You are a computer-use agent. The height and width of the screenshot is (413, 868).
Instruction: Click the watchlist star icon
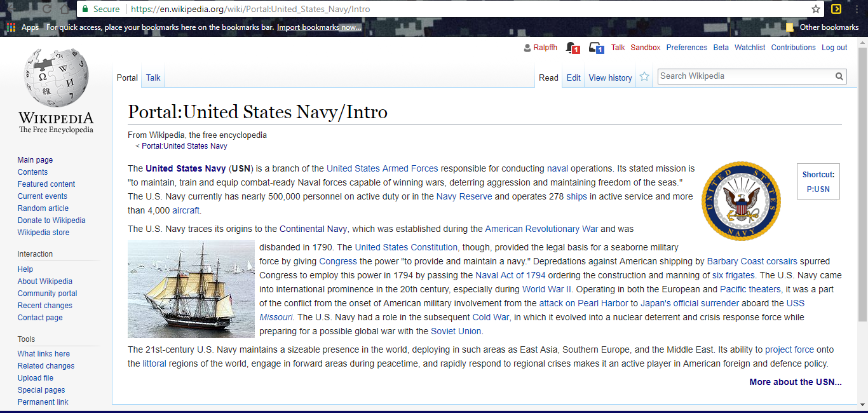point(644,77)
